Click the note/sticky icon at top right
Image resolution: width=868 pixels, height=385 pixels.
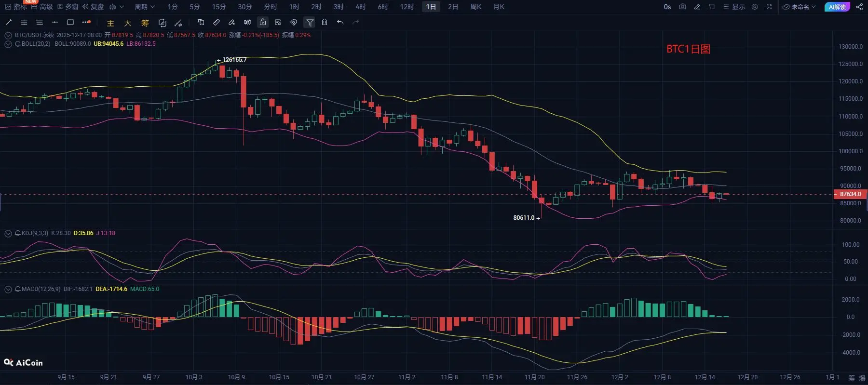click(x=712, y=7)
